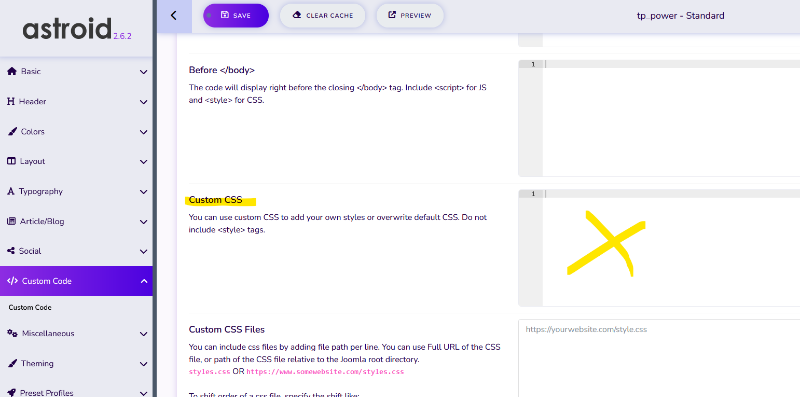Image resolution: width=800 pixels, height=397 pixels.
Task: Click the Custom CSS heading
Action: 215,200
